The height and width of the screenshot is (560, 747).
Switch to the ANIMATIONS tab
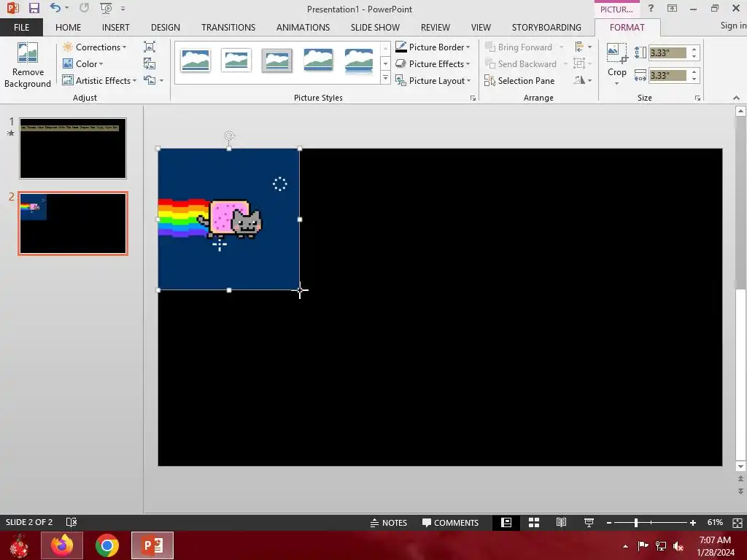[303, 27]
